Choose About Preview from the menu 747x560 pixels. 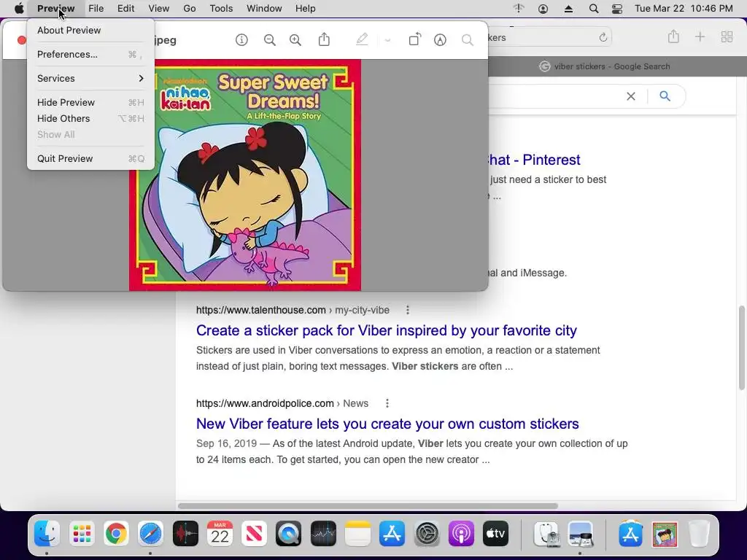click(x=90, y=30)
